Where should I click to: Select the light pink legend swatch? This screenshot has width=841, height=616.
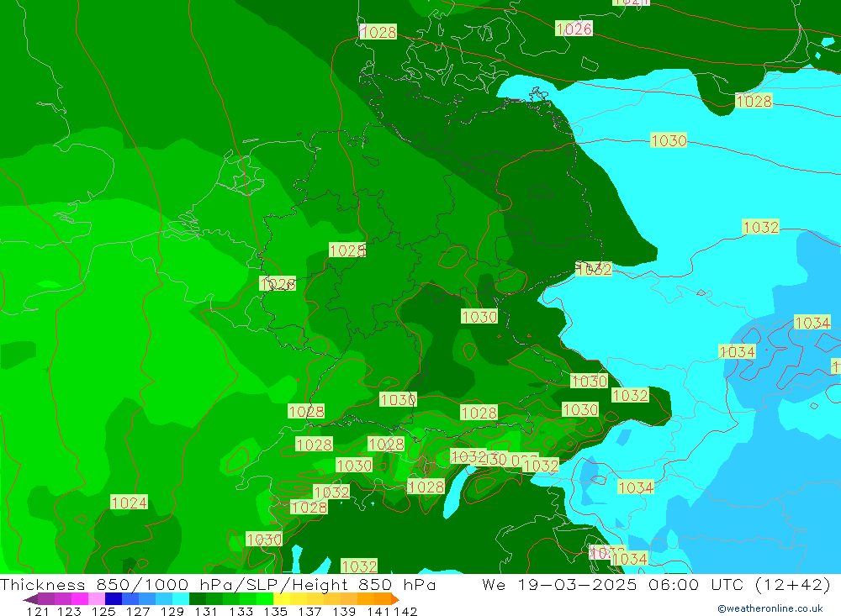(97, 598)
